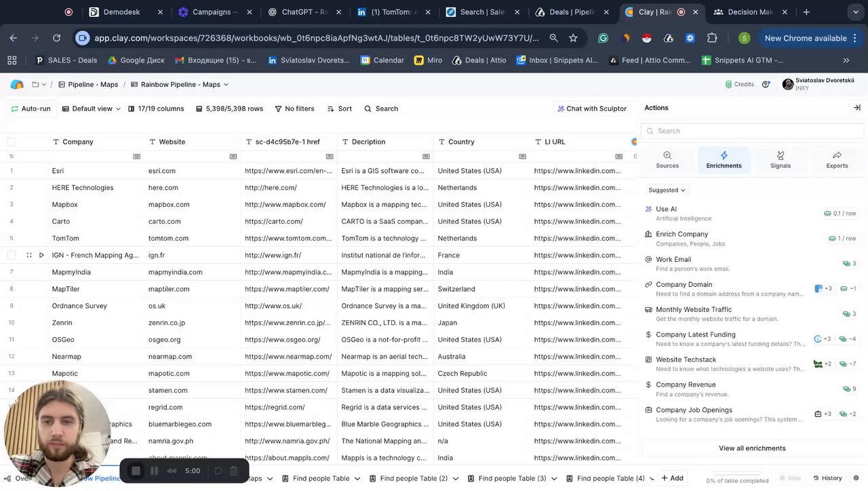Add a new table with Add button
This screenshot has height=491, width=868.
click(672, 479)
